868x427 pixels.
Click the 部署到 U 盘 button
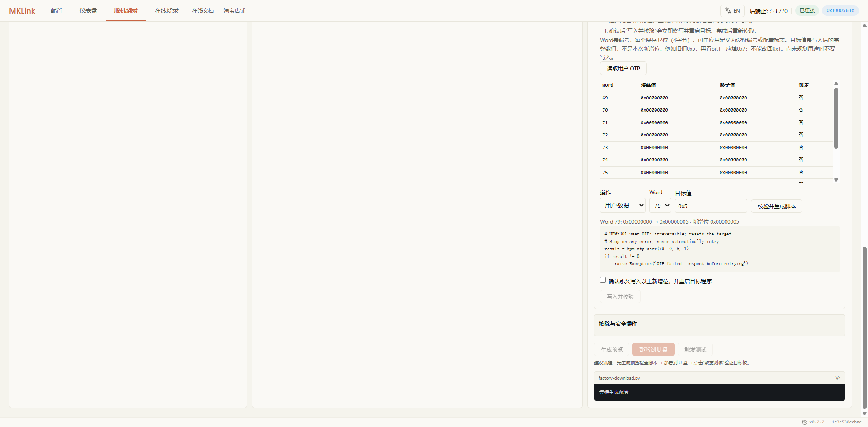[653, 350]
